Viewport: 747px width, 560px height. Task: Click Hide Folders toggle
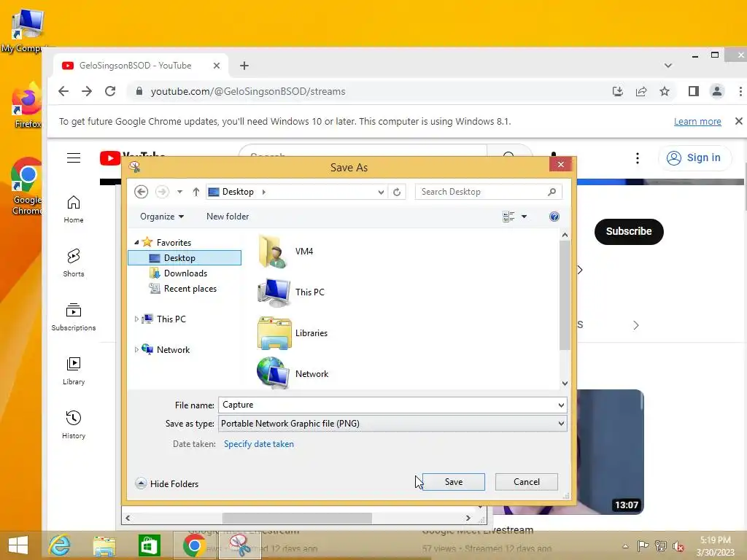click(167, 484)
